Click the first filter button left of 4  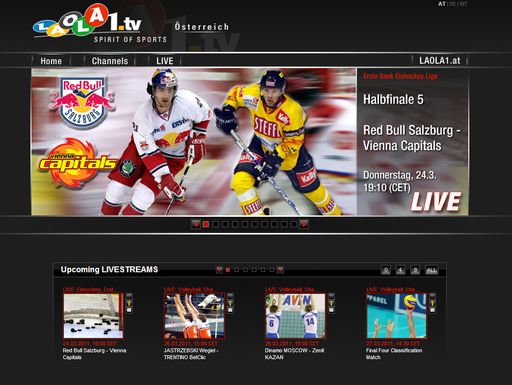(386, 270)
